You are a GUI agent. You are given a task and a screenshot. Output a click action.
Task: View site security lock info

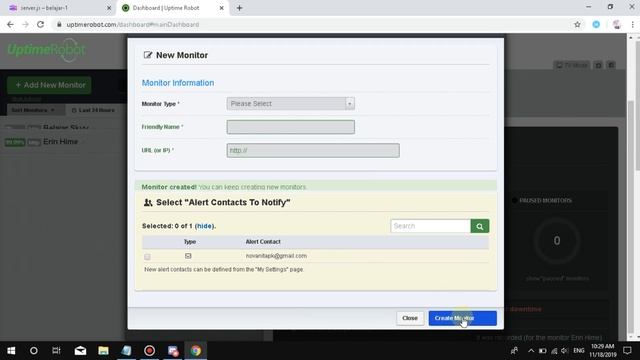click(x=59, y=24)
